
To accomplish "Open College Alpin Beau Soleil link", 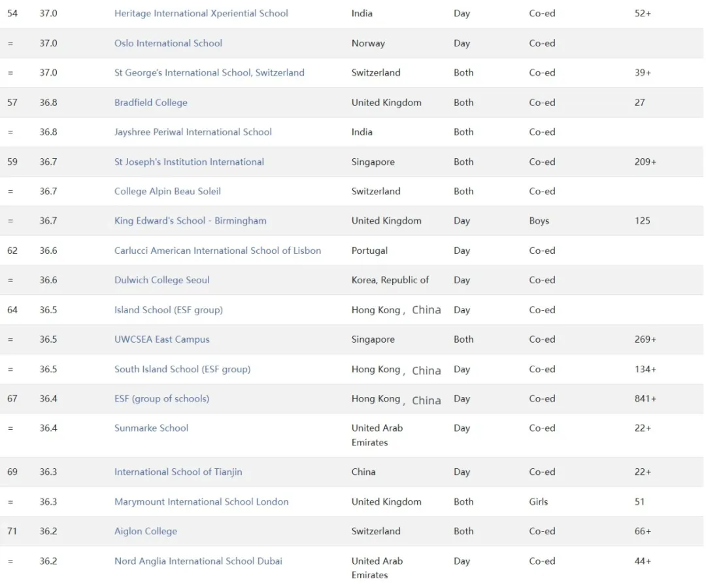I will 167,192.
